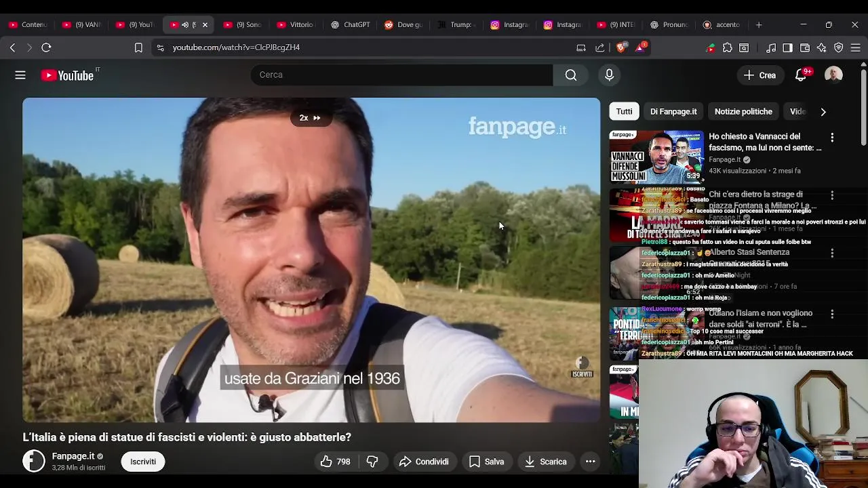Open Brave Shields lion icon
868x488 pixels.
pos(621,47)
